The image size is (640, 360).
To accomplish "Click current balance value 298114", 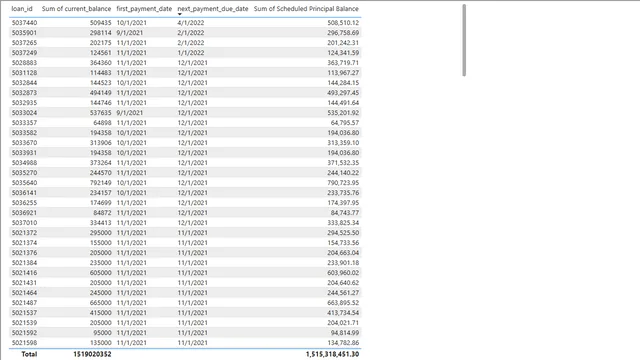I will (100, 33).
